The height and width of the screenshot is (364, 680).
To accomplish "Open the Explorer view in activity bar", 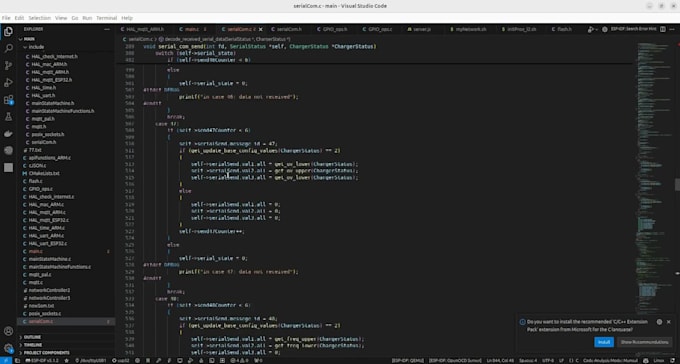I will click(x=8, y=31).
